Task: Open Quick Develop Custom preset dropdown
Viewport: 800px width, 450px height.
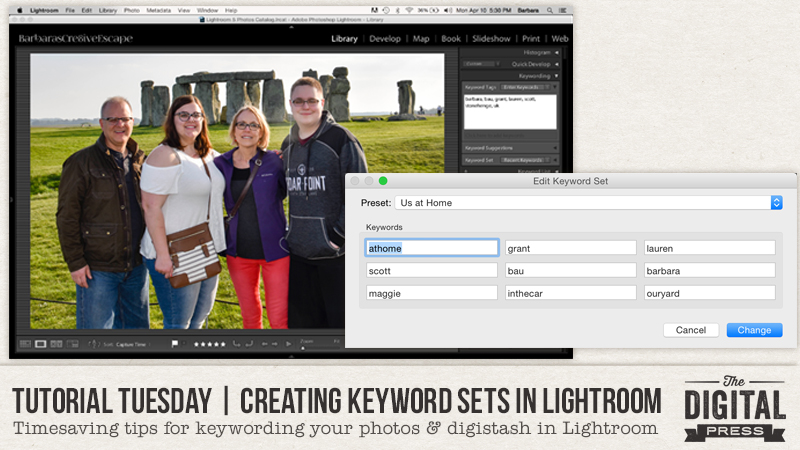Action: click(x=482, y=64)
